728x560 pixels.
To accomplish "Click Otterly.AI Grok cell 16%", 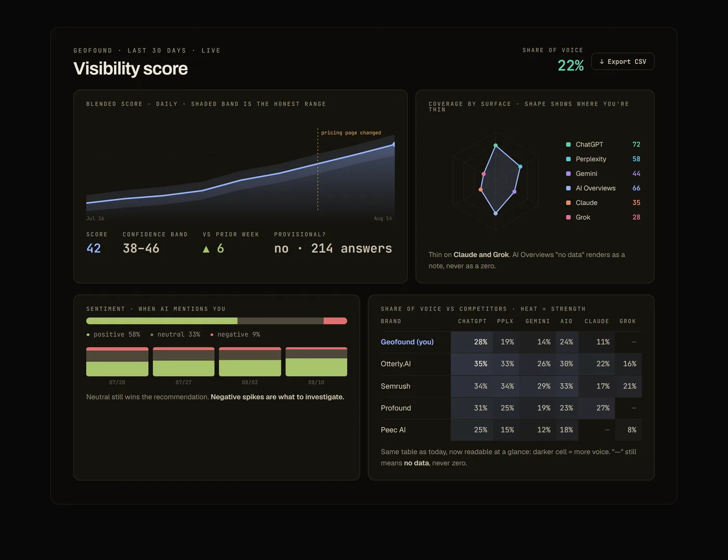I will 628,364.
